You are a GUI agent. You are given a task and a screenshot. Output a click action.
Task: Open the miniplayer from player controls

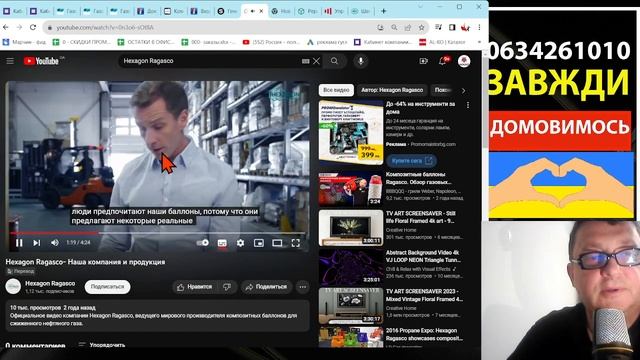point(259,243)
